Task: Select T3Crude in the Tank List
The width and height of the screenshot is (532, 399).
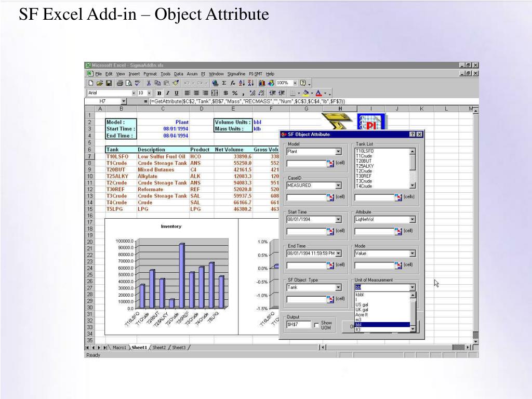Action: point(364,181)
